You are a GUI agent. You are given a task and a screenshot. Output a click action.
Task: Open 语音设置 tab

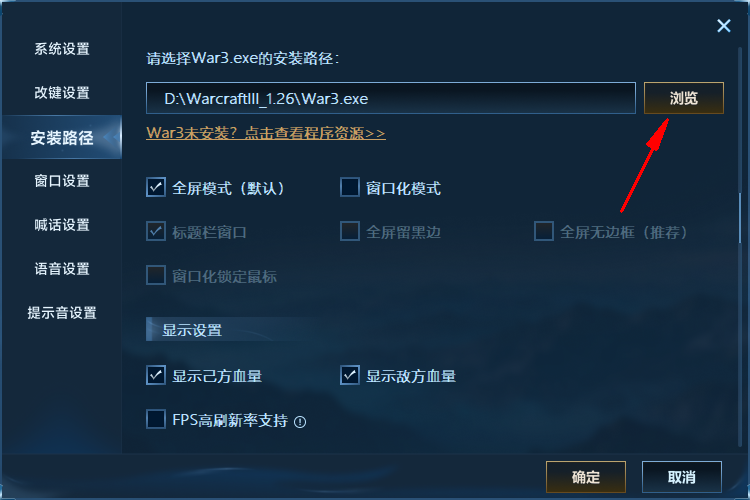(x=62, y=269)
